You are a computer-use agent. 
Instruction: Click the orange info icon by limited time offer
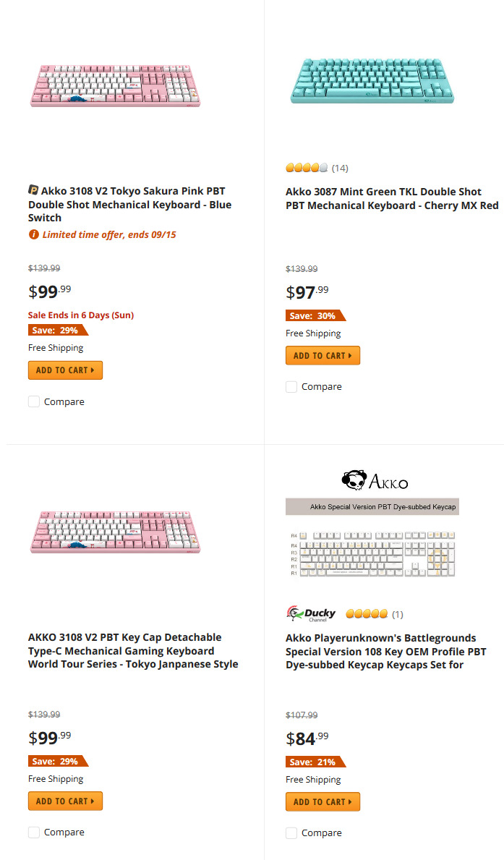(x=33, y=235)
